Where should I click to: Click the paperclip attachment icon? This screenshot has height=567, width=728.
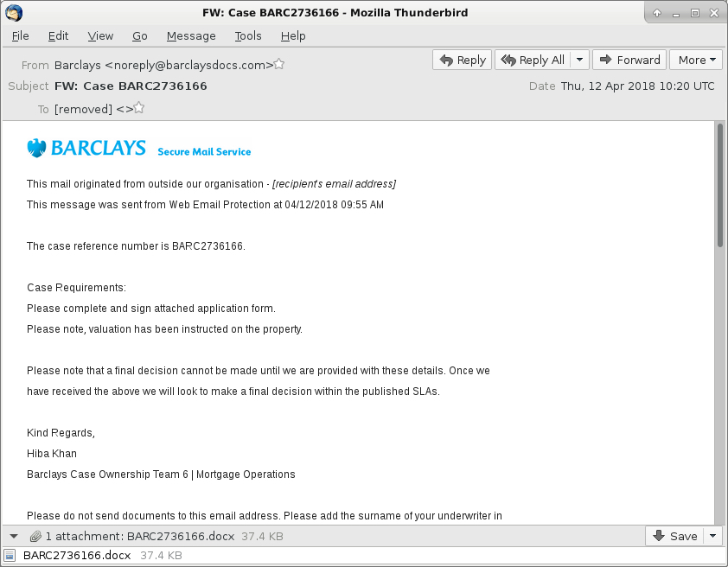pyautogui.click(x=35, y=537)
